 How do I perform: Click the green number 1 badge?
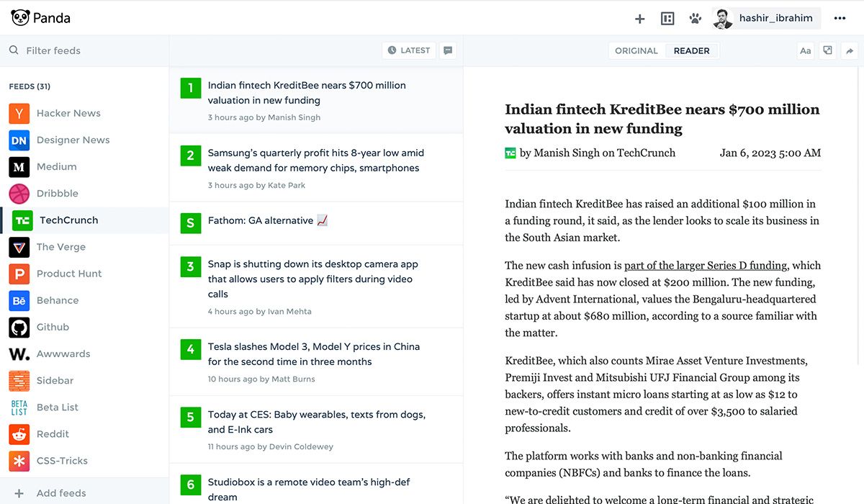(x=190, y=88)
